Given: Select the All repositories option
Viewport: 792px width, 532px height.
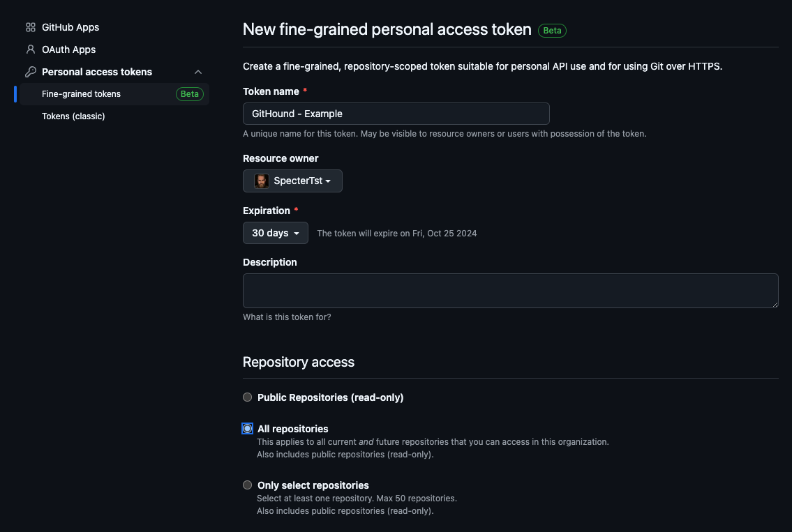Looking at the screenshot, I should [x=247, y=428].
